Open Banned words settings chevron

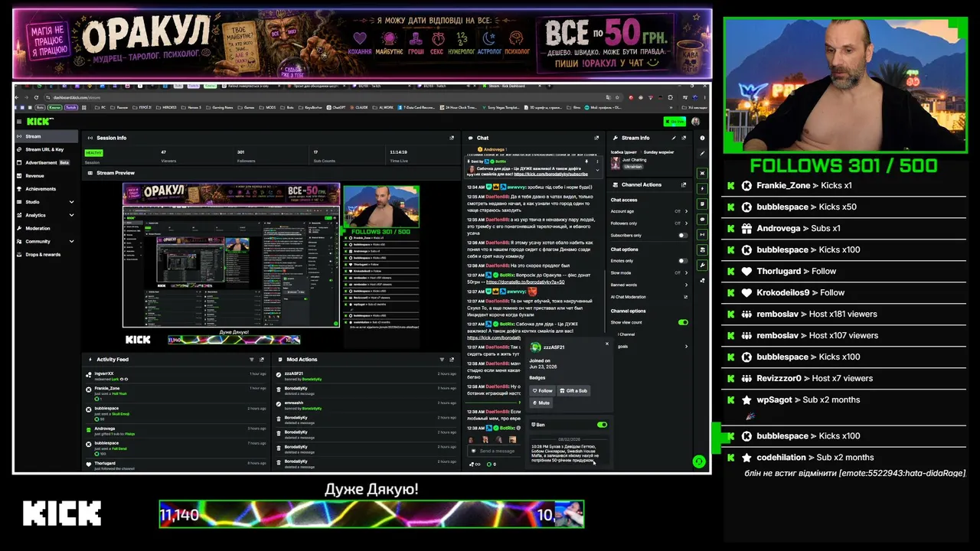point(685,285)
